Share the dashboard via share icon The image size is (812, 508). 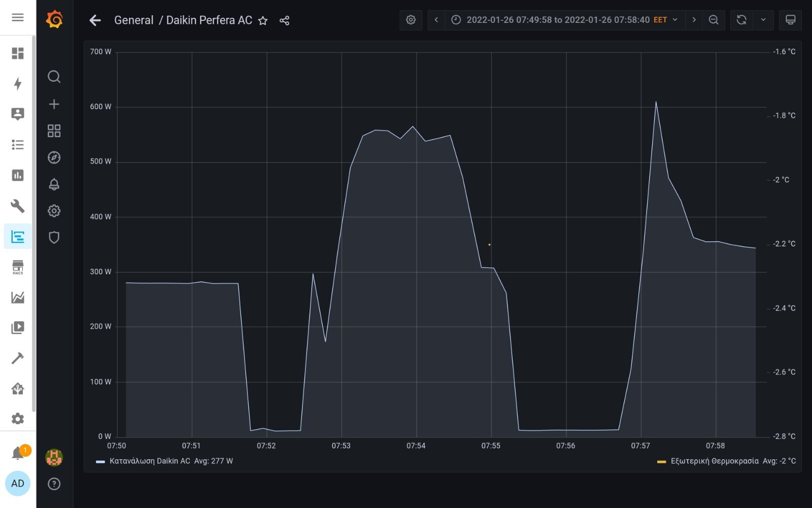tap(285, 21)
